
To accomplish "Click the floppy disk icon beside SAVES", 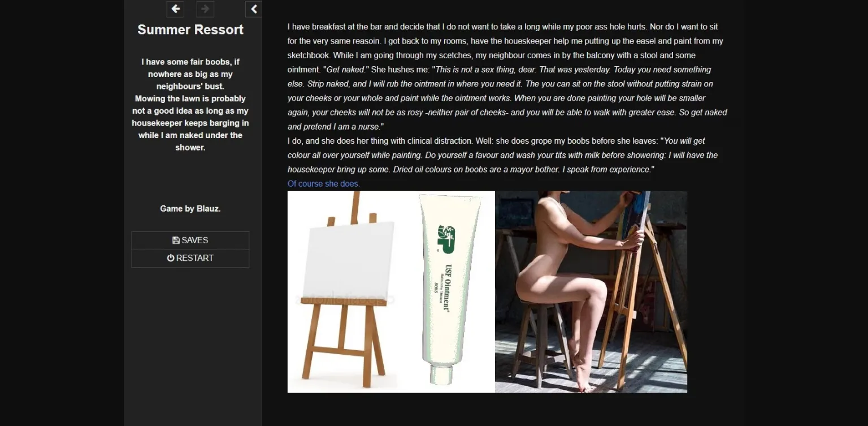I will [x=176, y=240].
